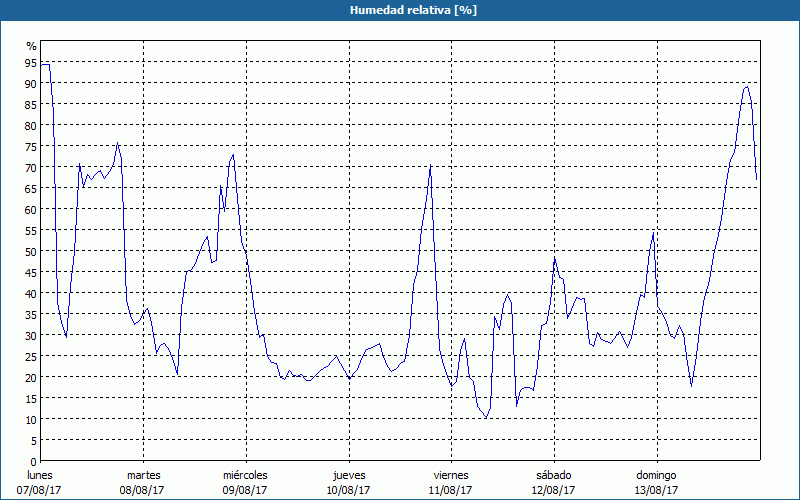Click the 20 value on the y-axis
This screenshot has width=800, height=500.
(x=31, y=377)
